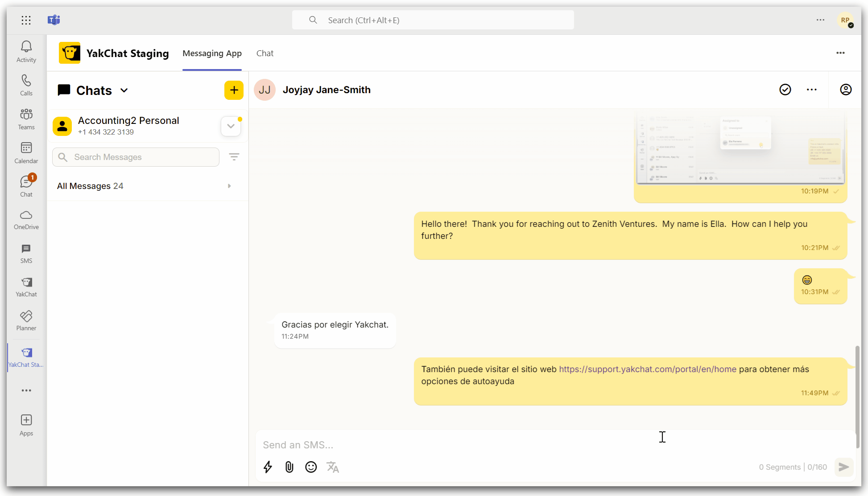Switch to the Chat tab
This screenshot has width=868, height=496.
point(265,53)
